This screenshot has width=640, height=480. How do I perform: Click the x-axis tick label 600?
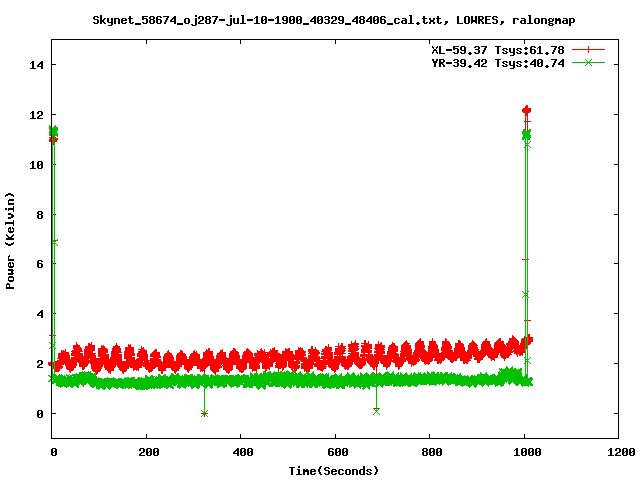click(x=338, y=452)
